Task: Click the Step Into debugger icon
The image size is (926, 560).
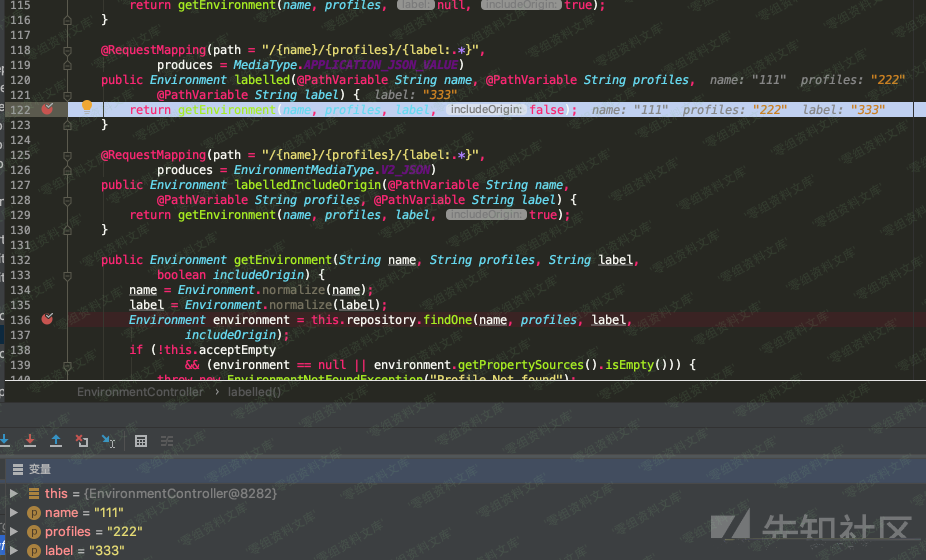Action: (5, 440)
